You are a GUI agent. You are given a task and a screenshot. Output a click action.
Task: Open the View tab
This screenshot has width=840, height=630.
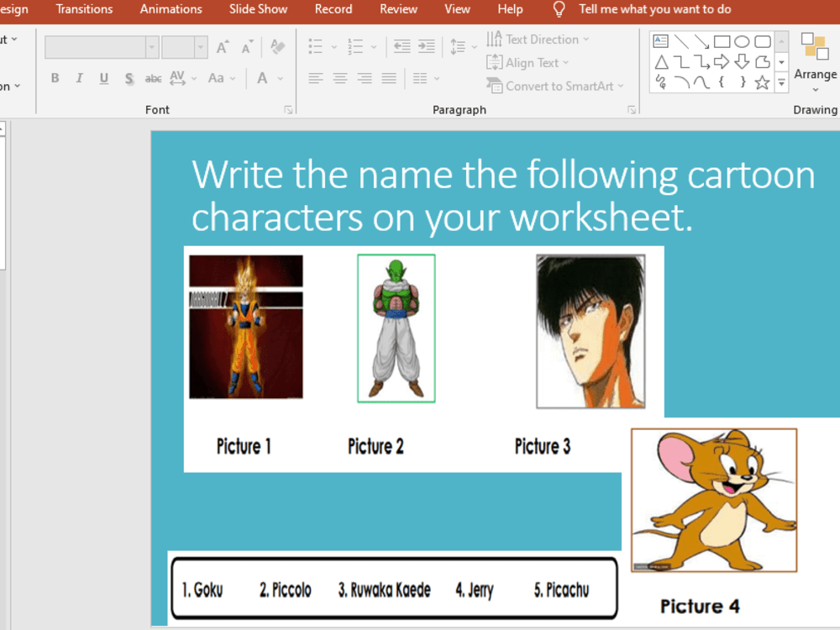(x=457, y=9)
